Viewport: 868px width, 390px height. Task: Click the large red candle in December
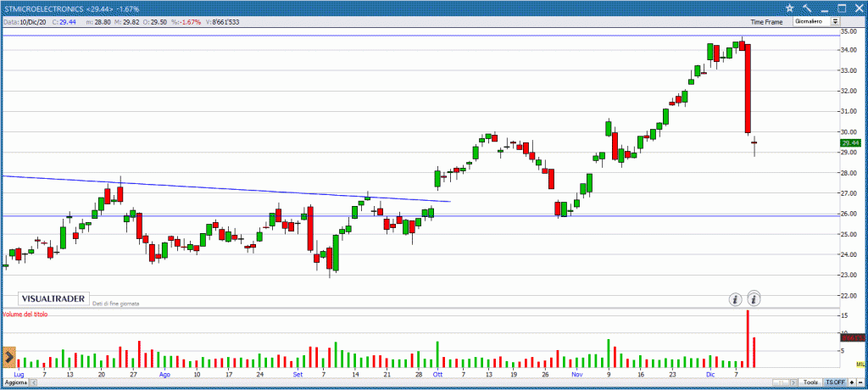(748, 89)
